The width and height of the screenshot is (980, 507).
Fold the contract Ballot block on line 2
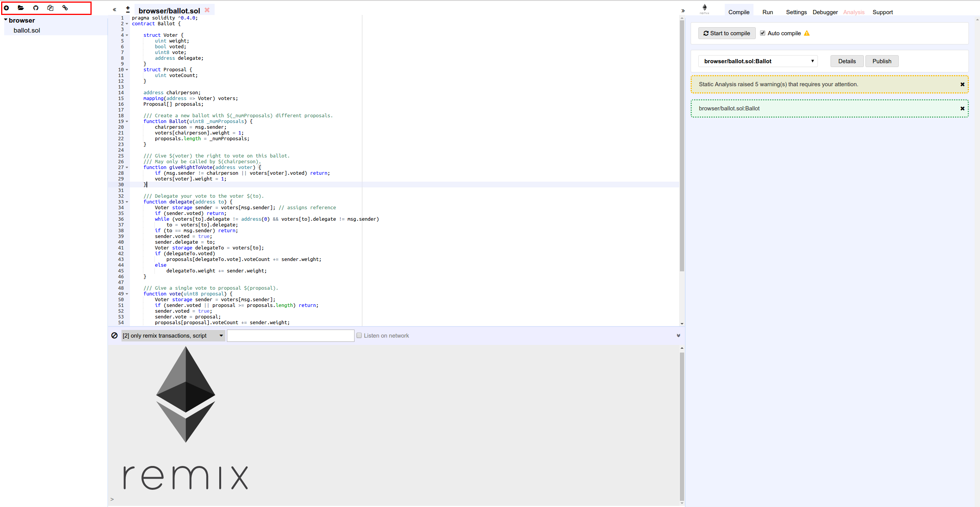[x=127, y=24]
